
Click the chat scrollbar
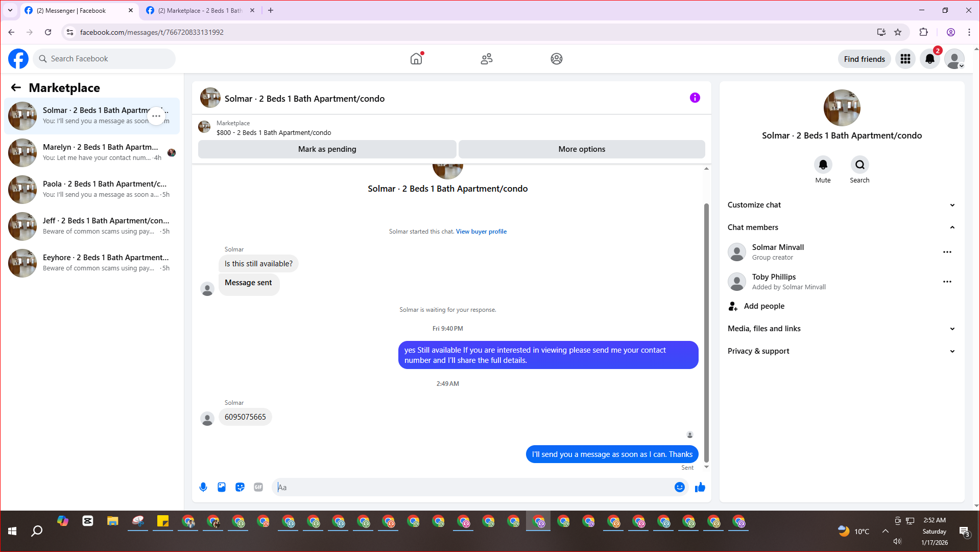click(x=706, y=332)
